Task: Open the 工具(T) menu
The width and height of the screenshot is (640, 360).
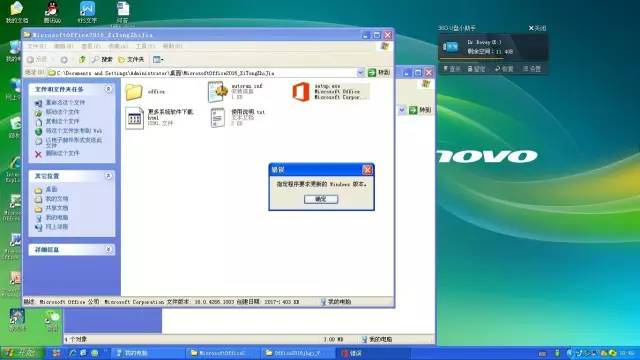Action: (145, 46)
